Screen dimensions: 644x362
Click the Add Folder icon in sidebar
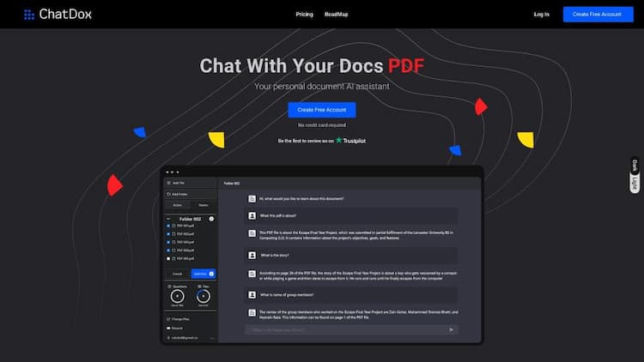(168, 194)
